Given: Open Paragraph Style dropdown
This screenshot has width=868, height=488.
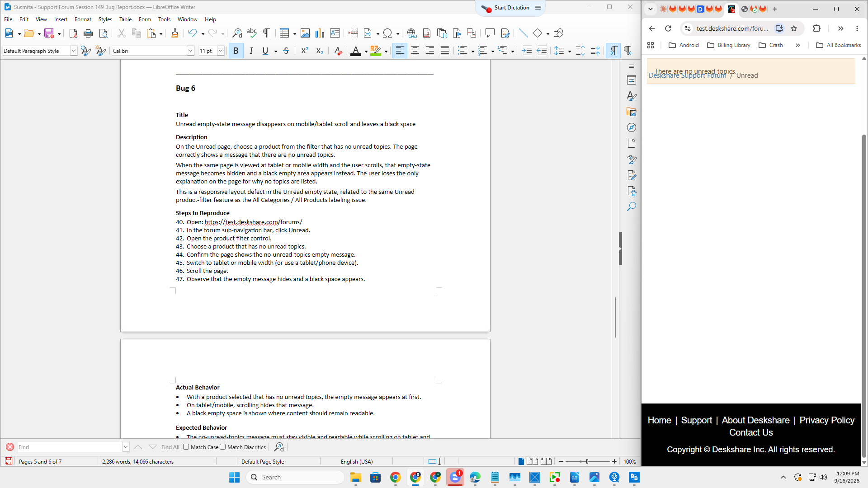Looking at the screenshot, I should coord(73,51).
